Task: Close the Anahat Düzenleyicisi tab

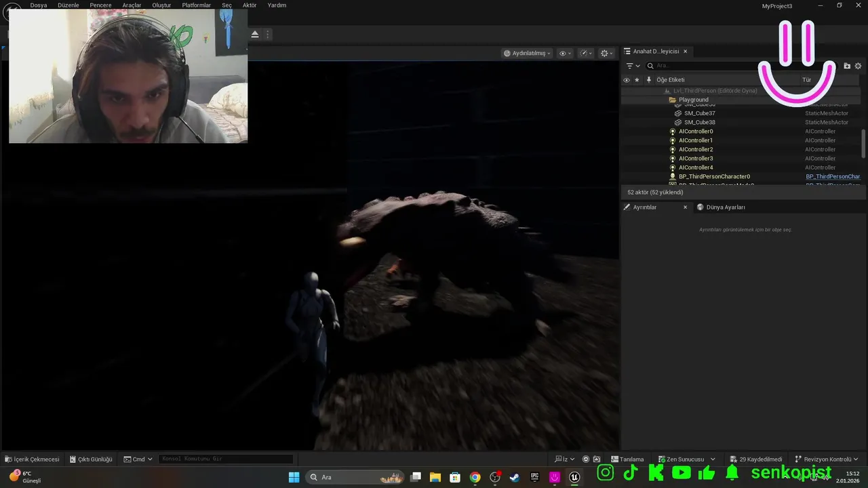Action: pyautogui.click(x=685, y=52)
